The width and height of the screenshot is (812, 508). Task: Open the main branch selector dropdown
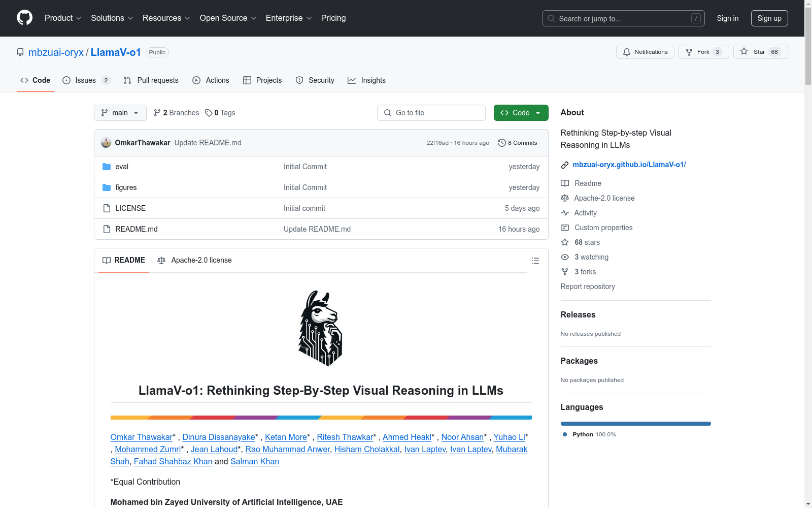[120, 113]
